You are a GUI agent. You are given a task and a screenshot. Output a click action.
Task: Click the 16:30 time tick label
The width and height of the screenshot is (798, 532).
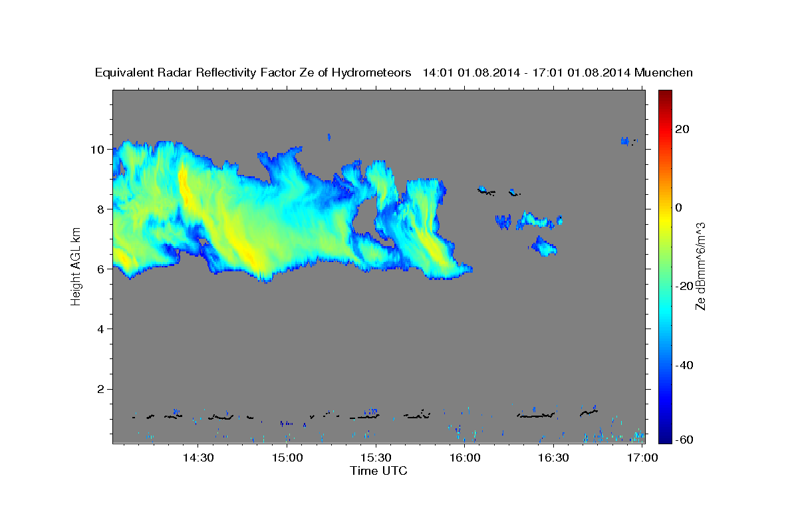tap(553, 458)
